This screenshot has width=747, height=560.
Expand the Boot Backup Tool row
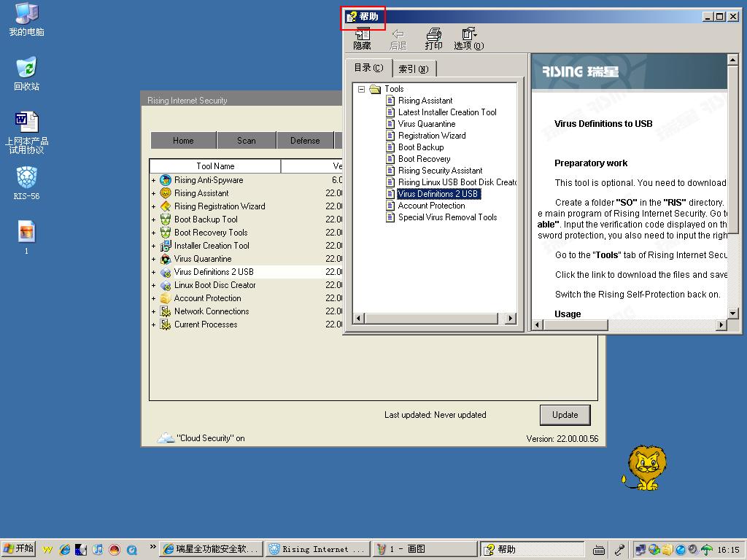153,220
